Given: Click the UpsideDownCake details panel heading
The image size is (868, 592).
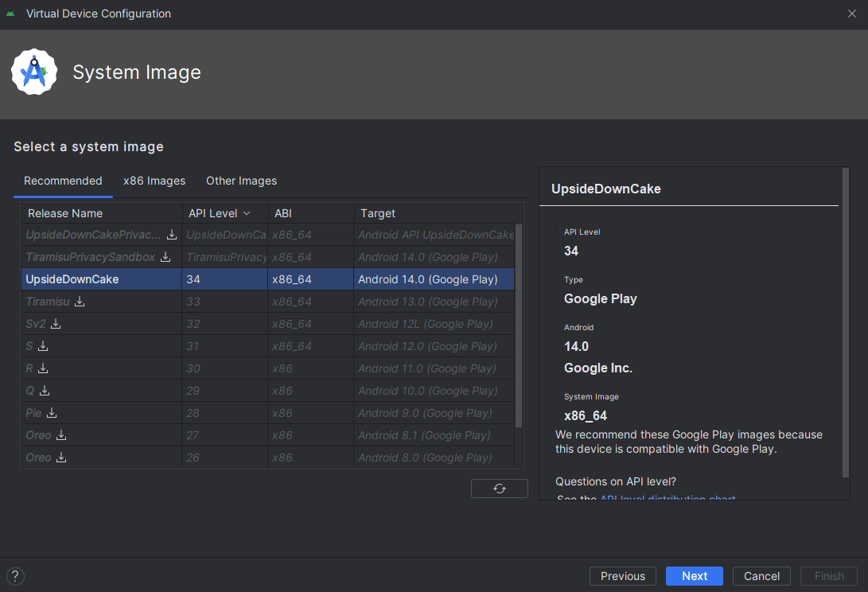Looking at the screenshot, I should click(606, 189).
